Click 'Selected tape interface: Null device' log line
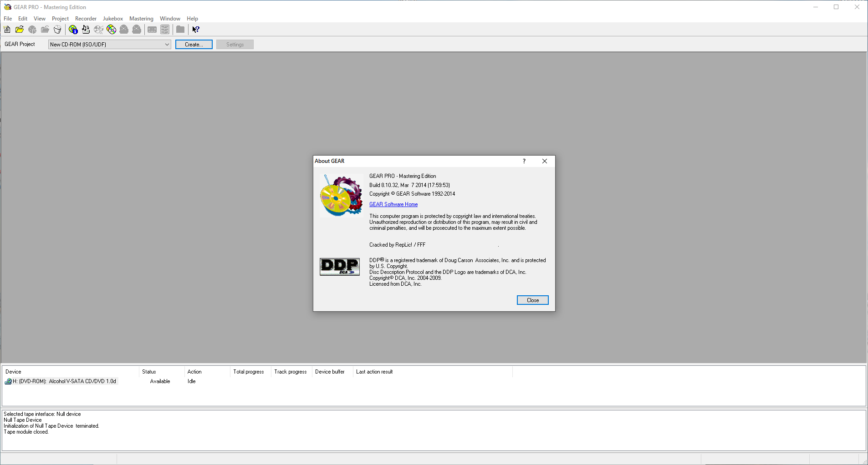Viewport: 868px width, 465px height. point(42,414)
